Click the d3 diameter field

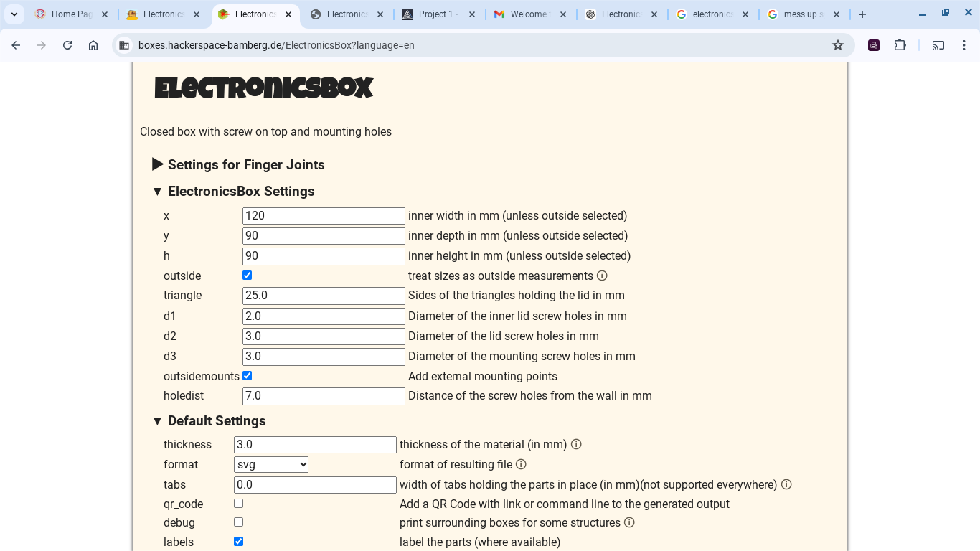[x=324, y=357]
